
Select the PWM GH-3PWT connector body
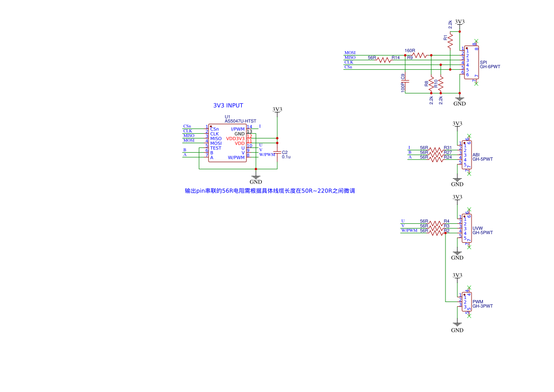coord(466,302)
